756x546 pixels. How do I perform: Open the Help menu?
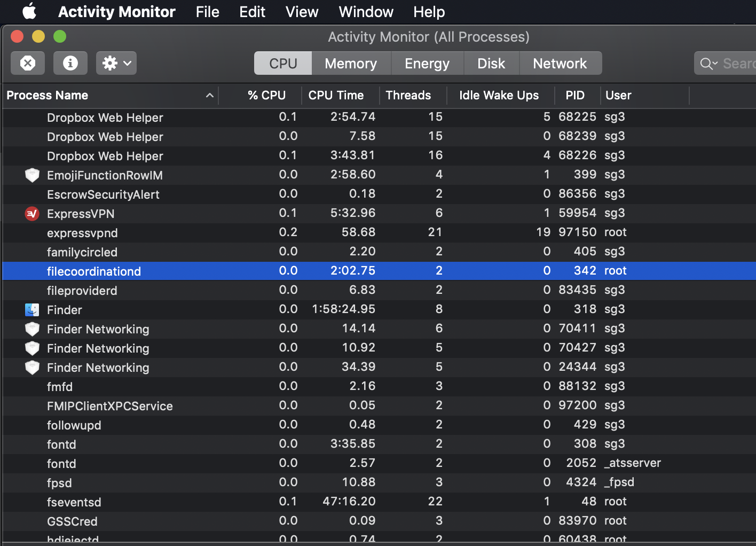pos(429,12)
